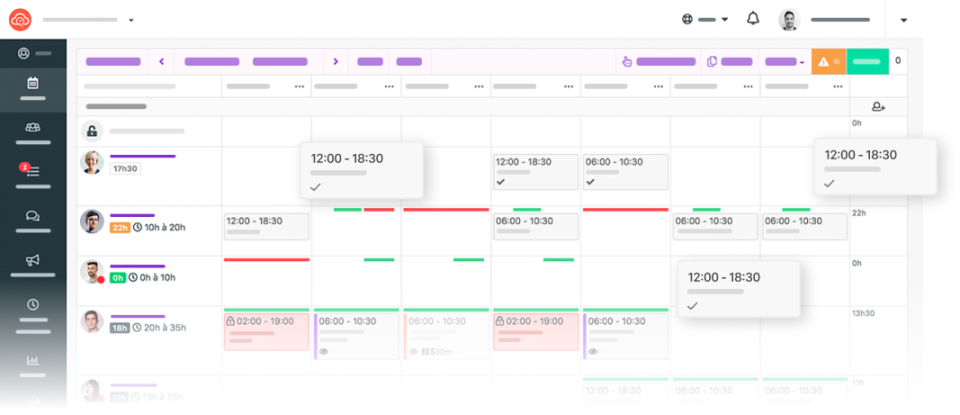Open the user account dropdown arrow
Screen dimensions: 960x415
click(904, 20)
